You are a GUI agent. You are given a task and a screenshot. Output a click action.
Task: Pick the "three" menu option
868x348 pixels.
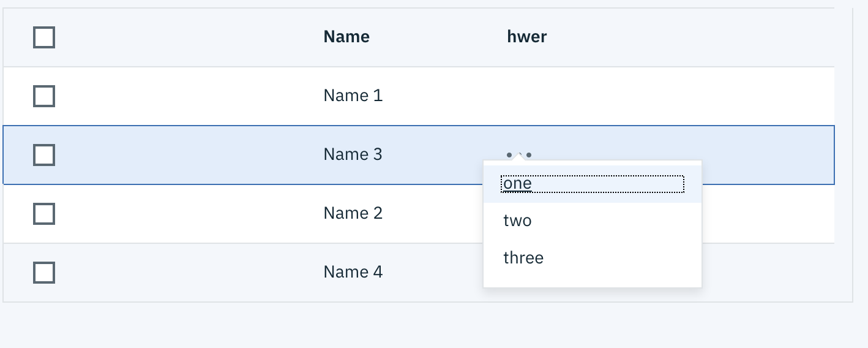tap(523, 258)
